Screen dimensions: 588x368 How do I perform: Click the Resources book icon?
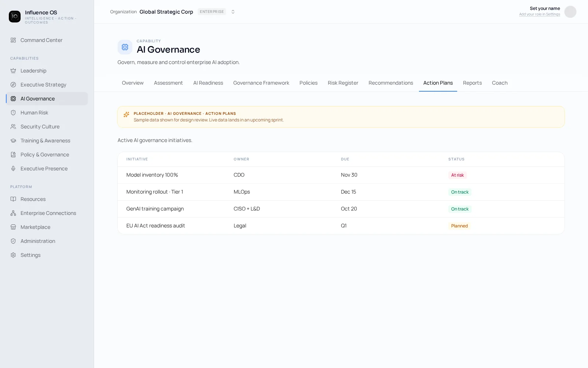[13, 199]
